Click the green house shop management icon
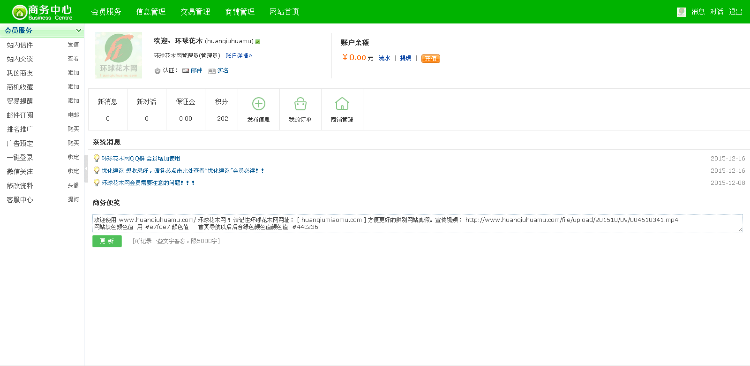Viewport: 750px width, 366px height. [x=342, y=104]
